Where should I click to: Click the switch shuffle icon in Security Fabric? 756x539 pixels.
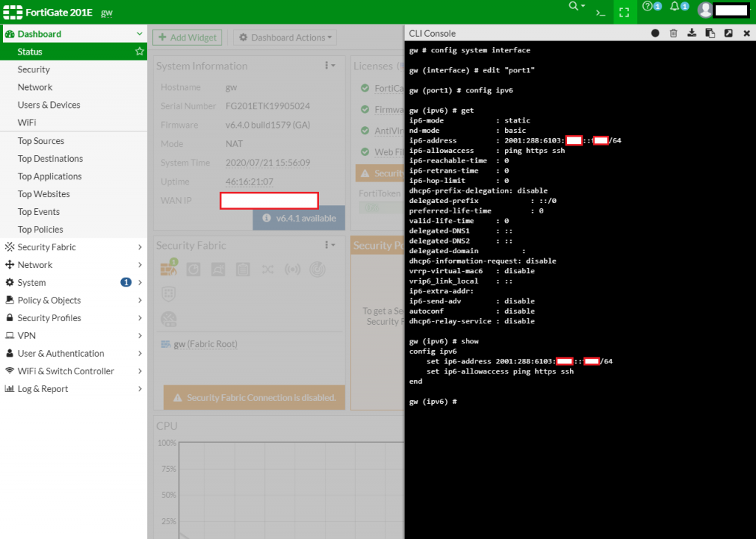point(267,269)
